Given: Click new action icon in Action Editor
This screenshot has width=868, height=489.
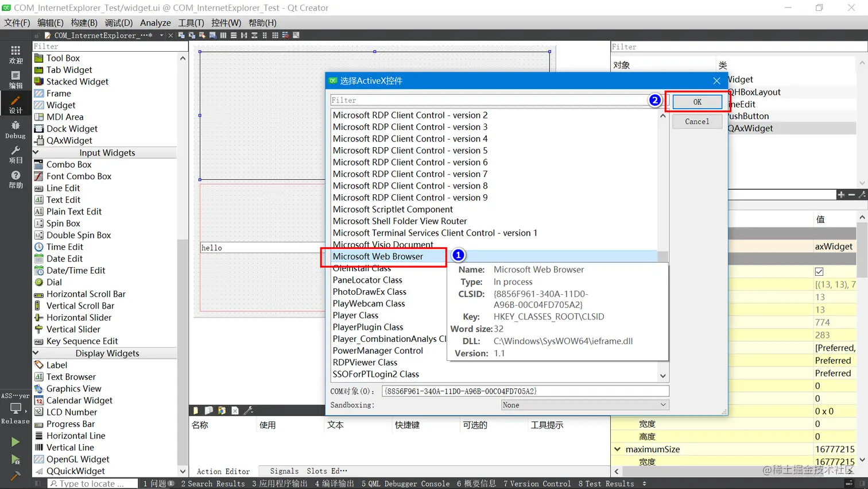Looking at the screenshot, I should point(196,410).
